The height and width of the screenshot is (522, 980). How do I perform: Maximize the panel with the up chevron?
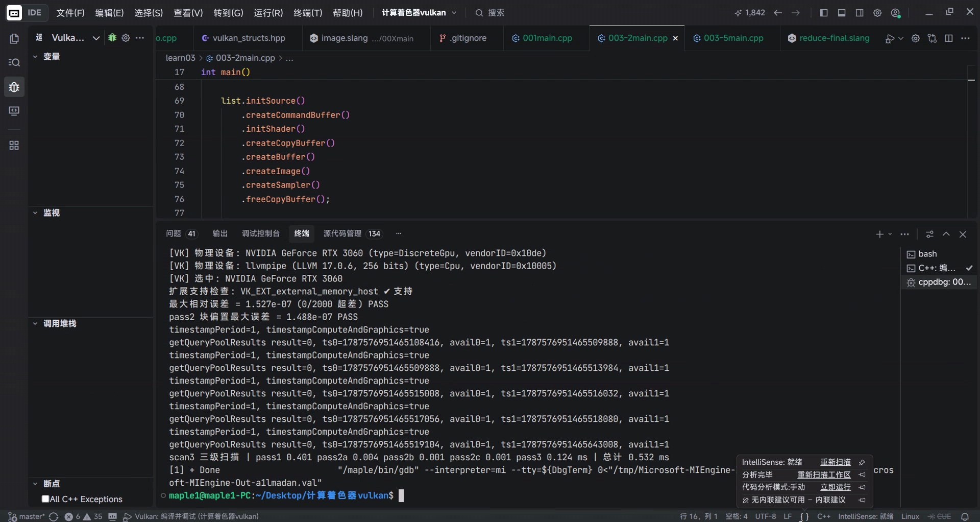[946, 234]
